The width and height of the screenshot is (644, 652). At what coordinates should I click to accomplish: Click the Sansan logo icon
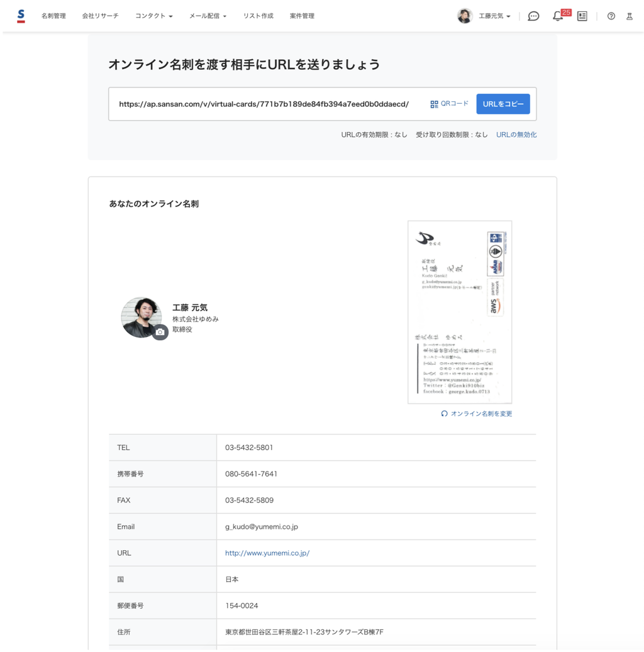(x=21, y=16)
